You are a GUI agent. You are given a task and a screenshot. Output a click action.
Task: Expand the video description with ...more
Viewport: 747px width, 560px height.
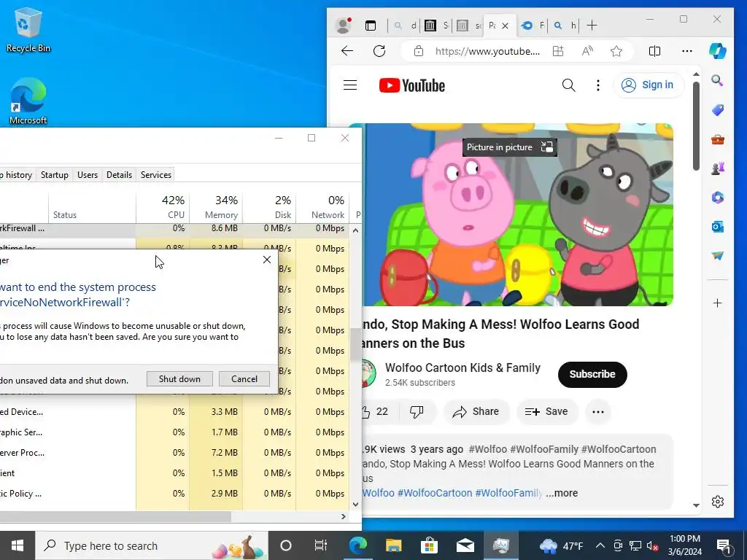click(562, 493)
